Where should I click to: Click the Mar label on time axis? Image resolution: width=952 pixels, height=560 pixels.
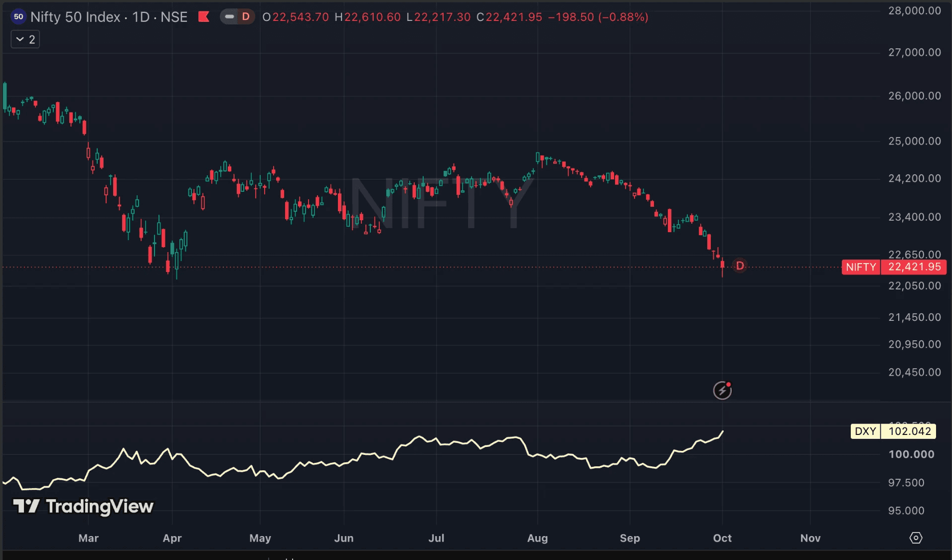pos(88,538)
